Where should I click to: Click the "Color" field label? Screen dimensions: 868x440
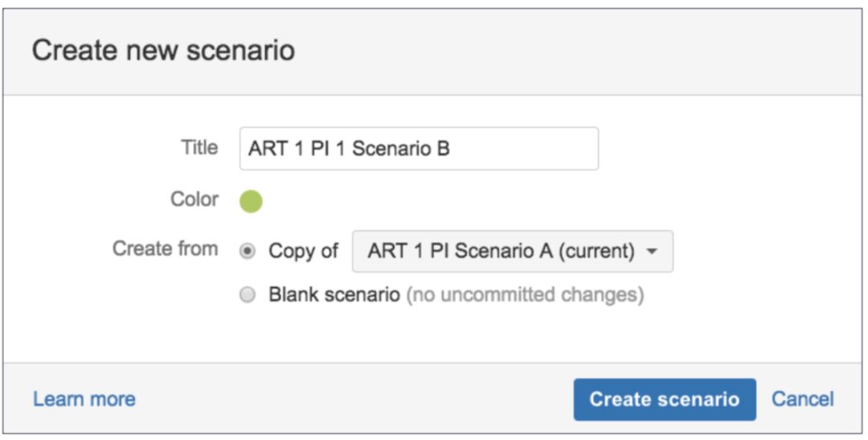[x=194, y=199]
